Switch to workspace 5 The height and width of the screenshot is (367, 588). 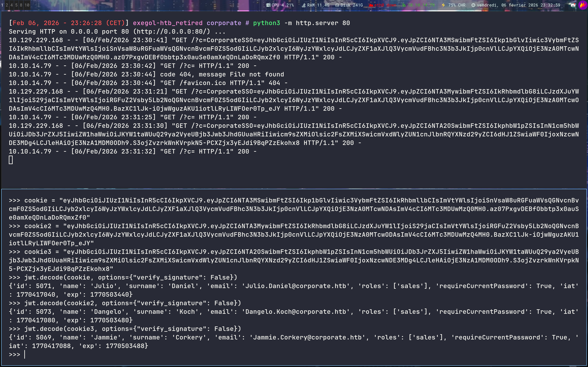(x=16, y=5)
